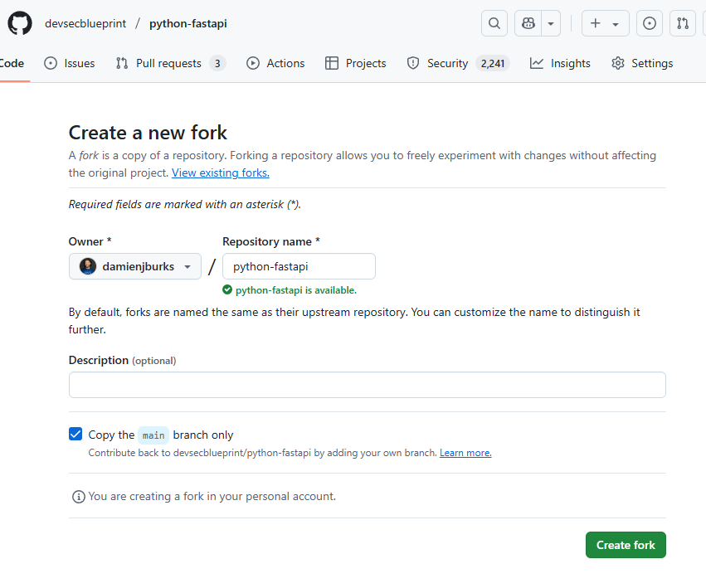Expand the Copilot dropdown arrow

point(551,23)
